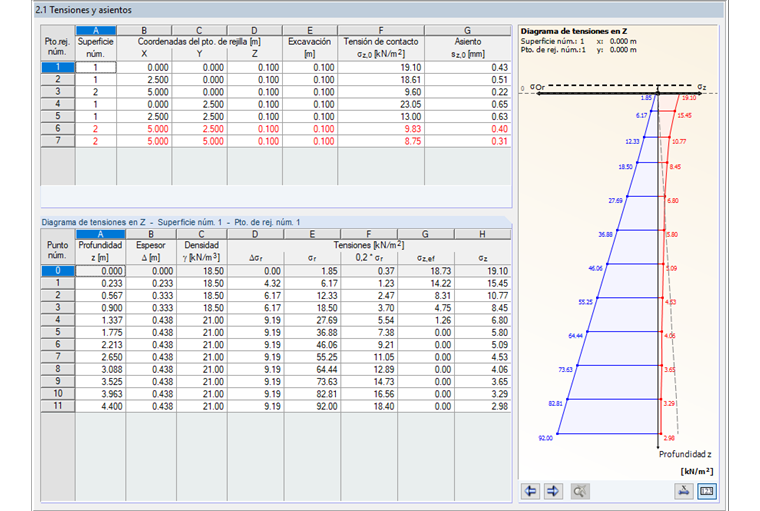Select point row 0 header in lower table
This screenshot has height=511, width=760.
(58, 271)
